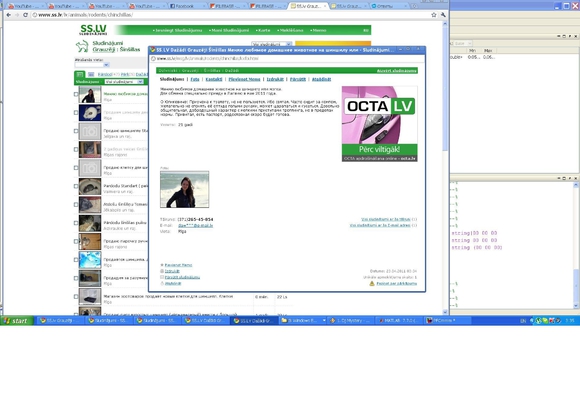The image size is (580, 408).
Task: Check the checkbox of the first listing
Action: (76, 94)
